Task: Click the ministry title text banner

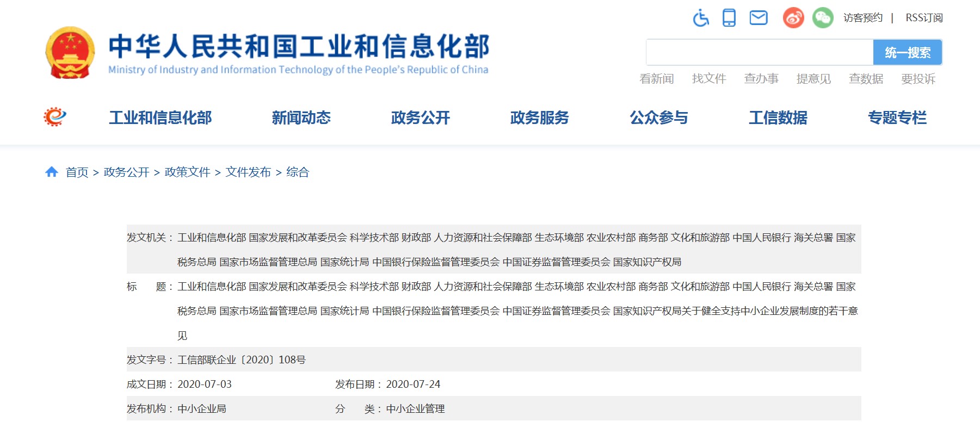Action: click(299, 53)
